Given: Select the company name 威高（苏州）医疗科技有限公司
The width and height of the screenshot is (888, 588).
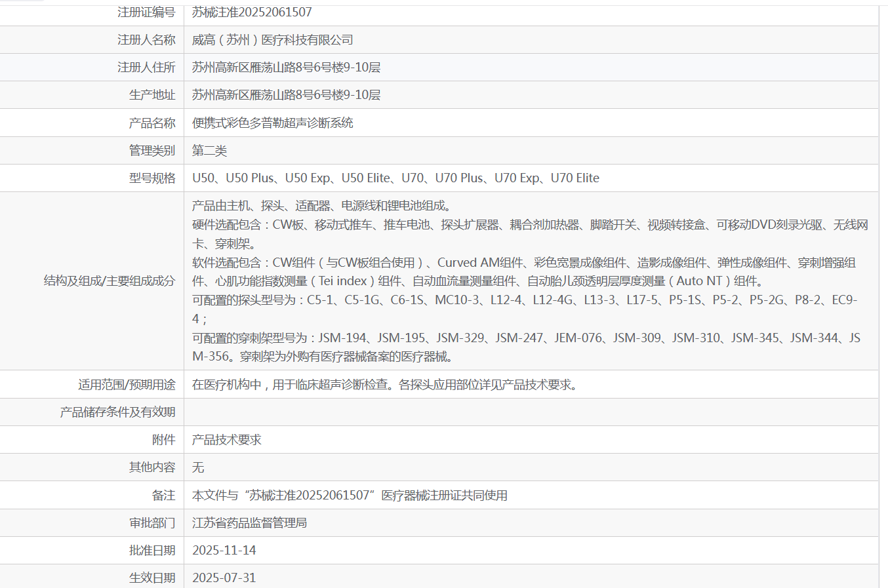Looking at the screenshot, I should click(272, 40).
